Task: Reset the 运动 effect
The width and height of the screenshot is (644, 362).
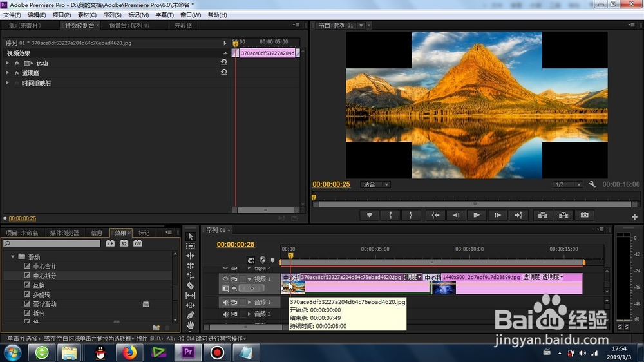Action: click(x=224, y=62)
